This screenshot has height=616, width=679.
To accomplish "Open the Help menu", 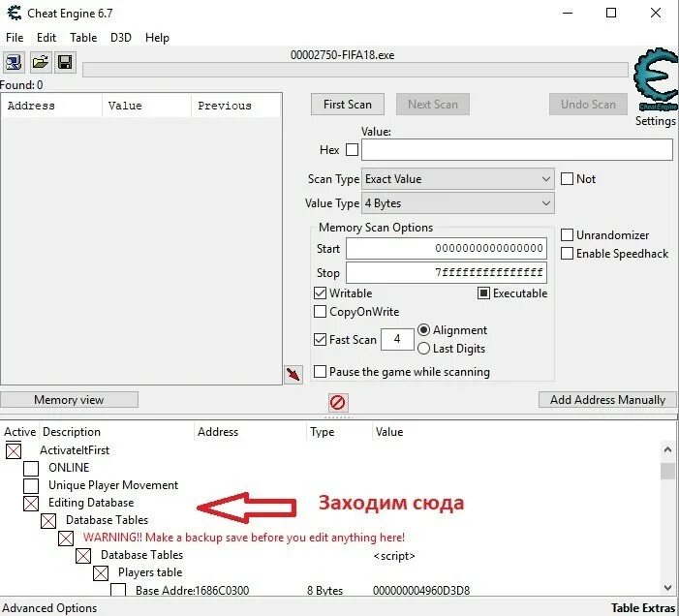I will pyautogui.click(x=157, y=38).
